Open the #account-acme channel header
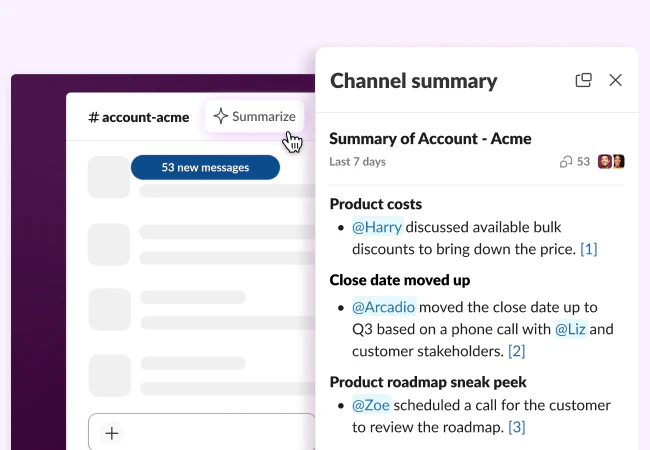The image size is (650, 450). click(x=138, y=117)
